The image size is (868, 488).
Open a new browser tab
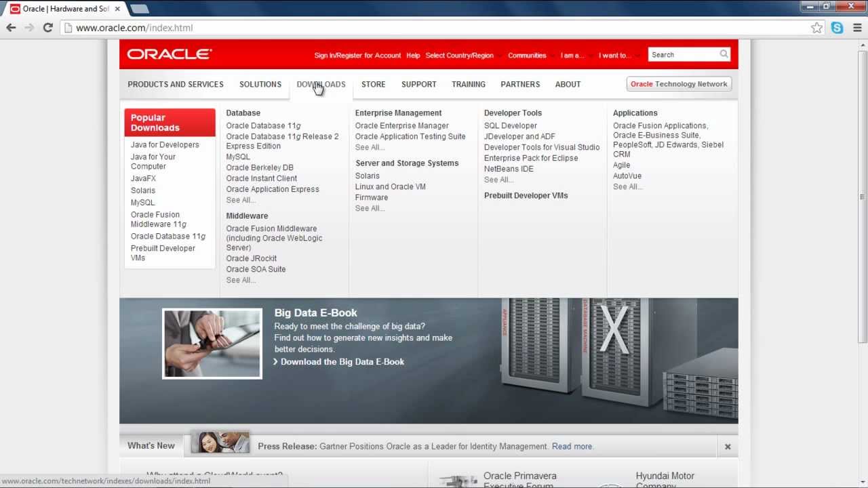139,9
